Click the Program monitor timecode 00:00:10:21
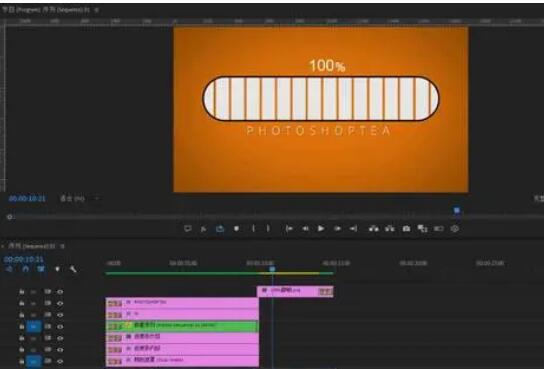544x369 pixels. (x=27, y=199)
